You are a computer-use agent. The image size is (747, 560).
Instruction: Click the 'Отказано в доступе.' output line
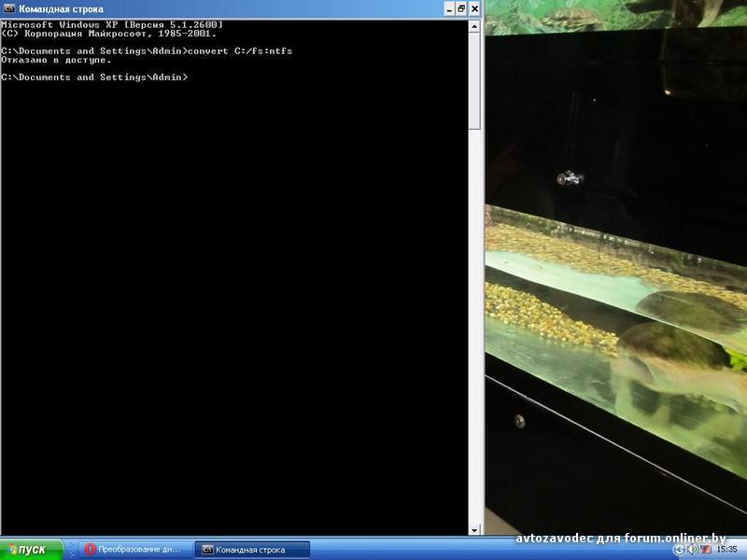coord(56,60)
